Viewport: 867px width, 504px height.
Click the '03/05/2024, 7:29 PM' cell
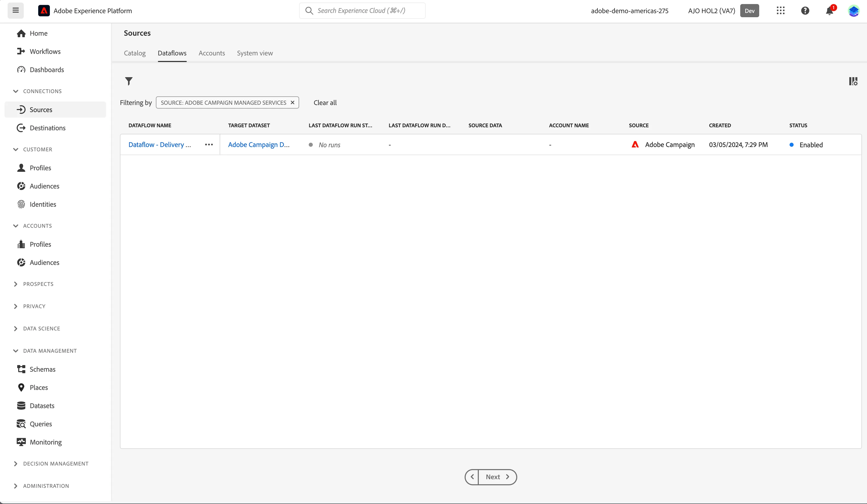click(738, 144)
